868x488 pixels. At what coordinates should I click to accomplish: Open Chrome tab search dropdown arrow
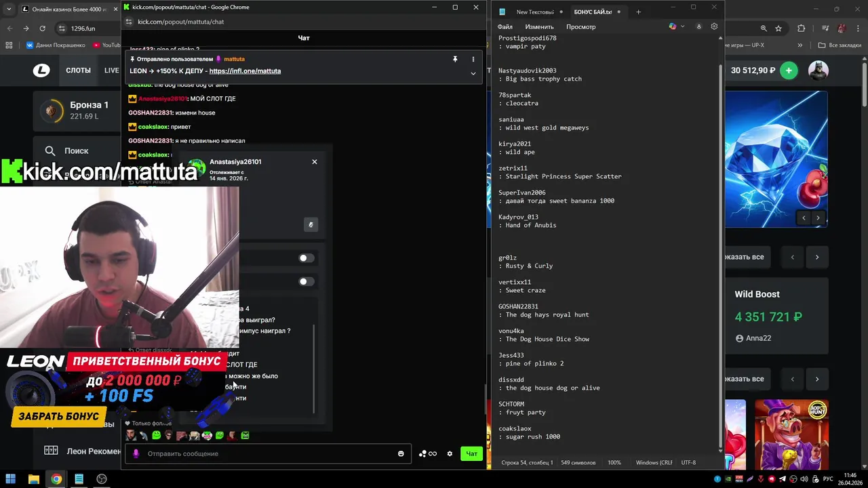(x=9, y=9)
